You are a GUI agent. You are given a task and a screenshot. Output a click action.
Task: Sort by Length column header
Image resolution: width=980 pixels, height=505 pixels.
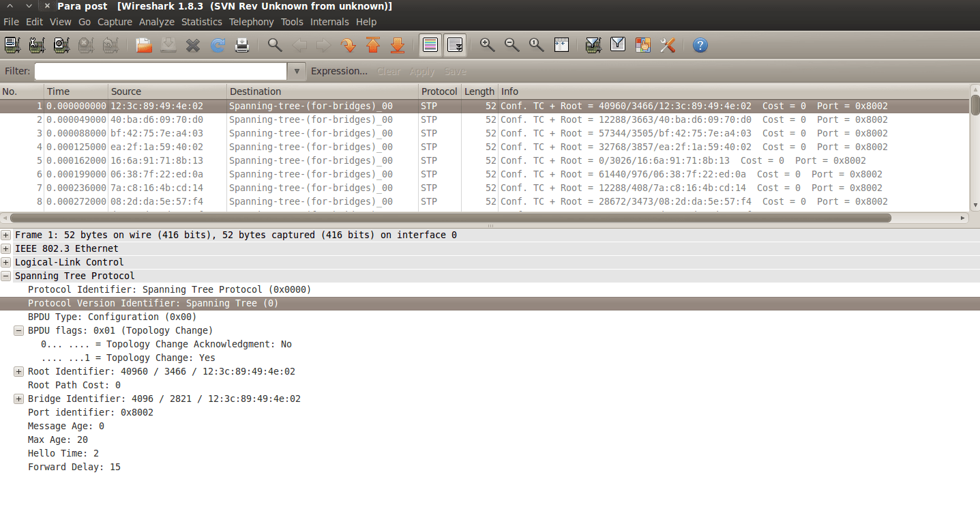tap(479, 91)
